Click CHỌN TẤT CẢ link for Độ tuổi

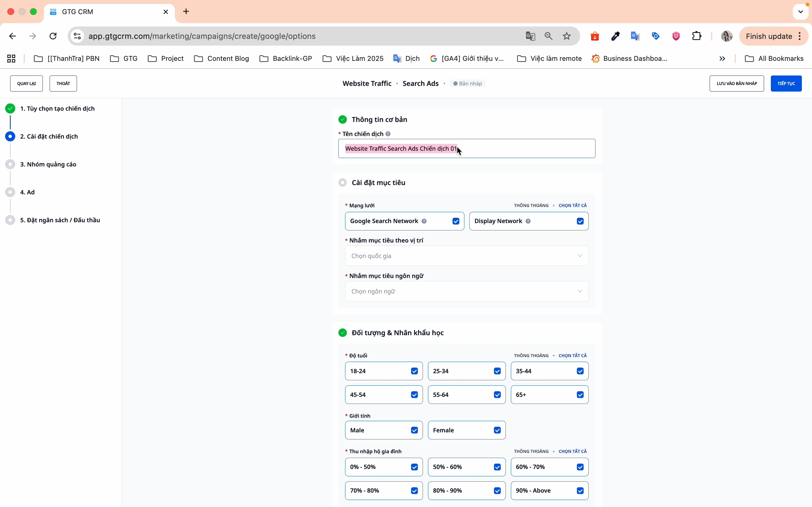pyautogui.click(x=572, y=355)
